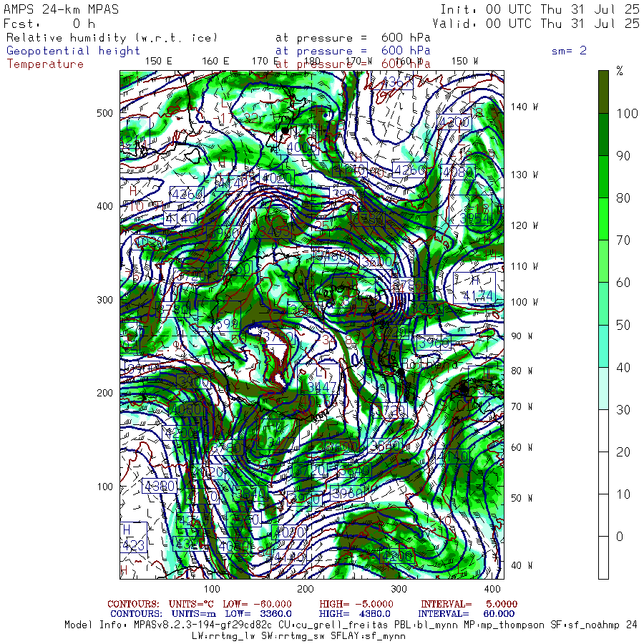Click 'Relative humidity (w.r.t. ice)' legend text
The width and height of the screenshot is (644, 644).
click(x=112, y=38)
